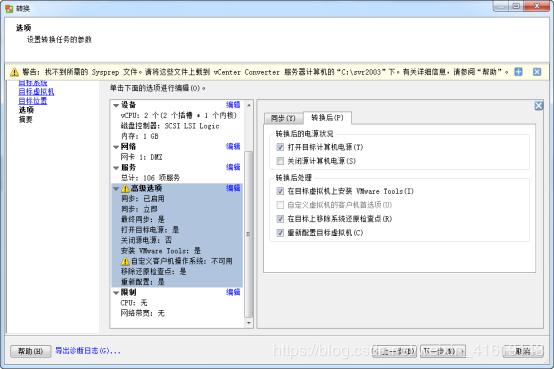Click the 磁盘控制器: SCSI LSI Logic row

coord(170,126)
